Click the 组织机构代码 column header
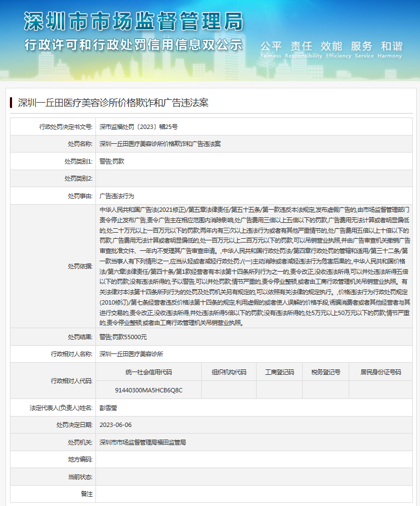Viewport: 420px width, 506px height. point(229,372)
